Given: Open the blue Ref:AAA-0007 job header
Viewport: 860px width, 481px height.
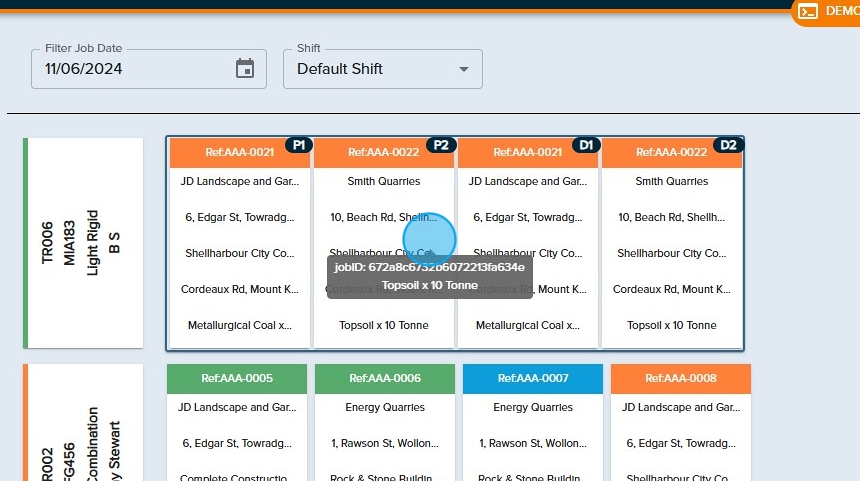Looking at the screenshot, I should (x=532, y=378).
